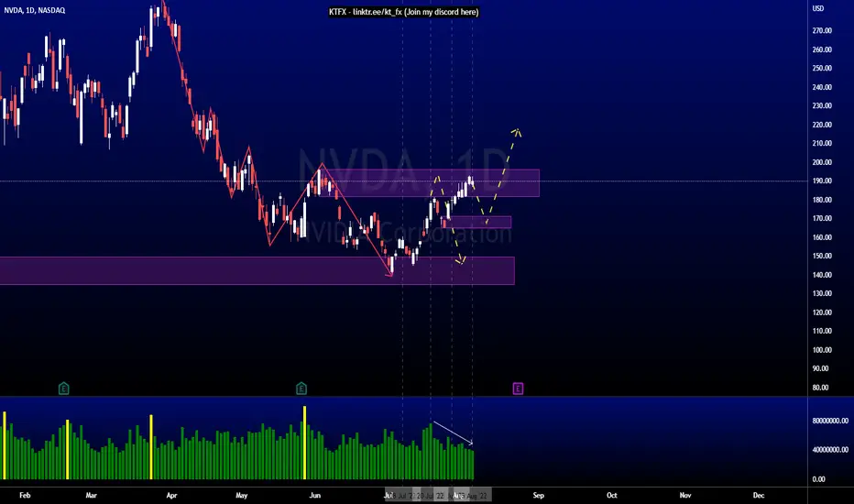Click the 190.00 price axis label
This screenshot has height=504, width=854.
[822, 181]
